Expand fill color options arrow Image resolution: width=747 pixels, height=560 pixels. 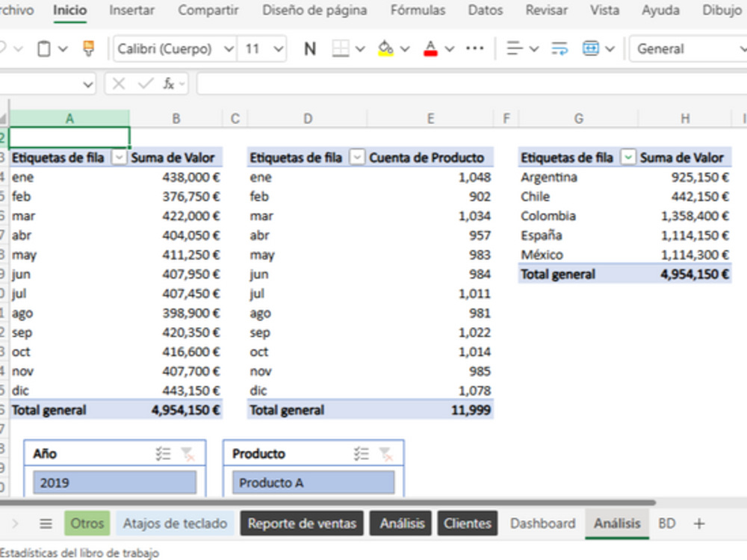click(x=405, y=49)
